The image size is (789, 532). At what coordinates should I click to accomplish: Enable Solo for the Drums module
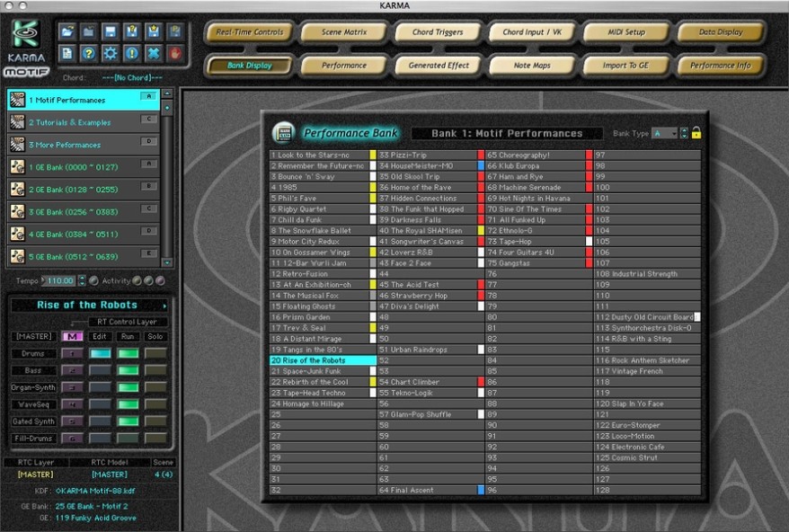click(x=155, y=353)
